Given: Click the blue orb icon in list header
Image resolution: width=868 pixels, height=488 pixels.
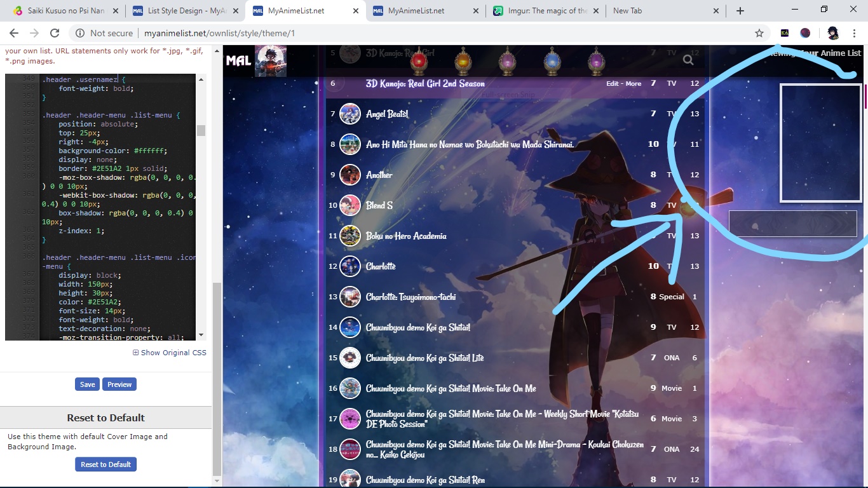Looking at the screenshot, I should tap(552, 62).
